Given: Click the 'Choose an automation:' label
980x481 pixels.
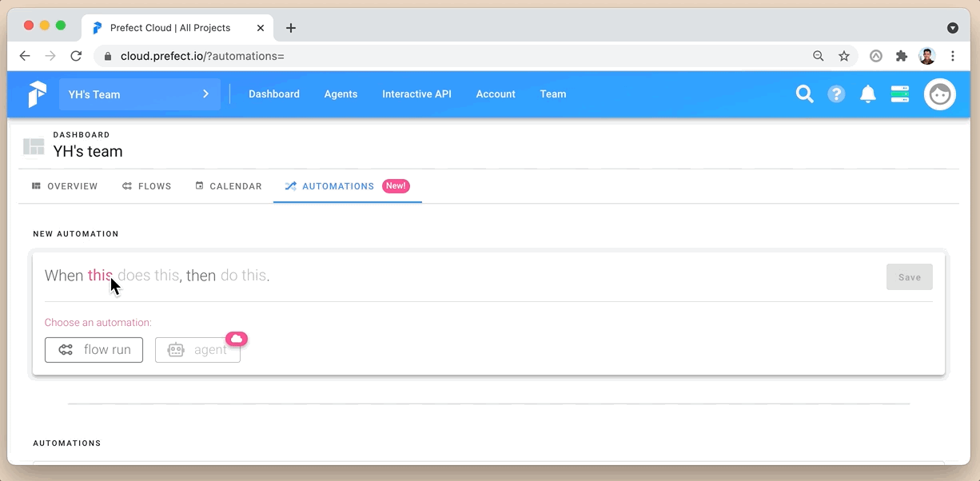Looking at the screenshot, I should 98,323.
